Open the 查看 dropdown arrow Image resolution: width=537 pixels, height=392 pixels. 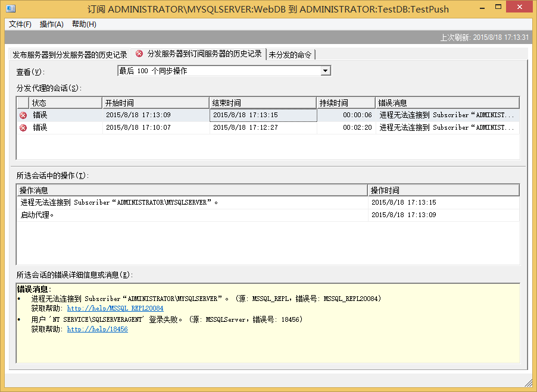click(x=325, y=71)
